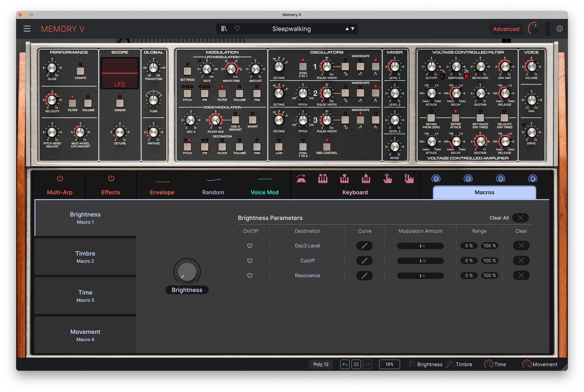Image resolution: width=584 pixels, height=392 pixels.
Task: Click the keyboard icon with downward arrow
Action: pyautogui.click(x=344, y=179)
